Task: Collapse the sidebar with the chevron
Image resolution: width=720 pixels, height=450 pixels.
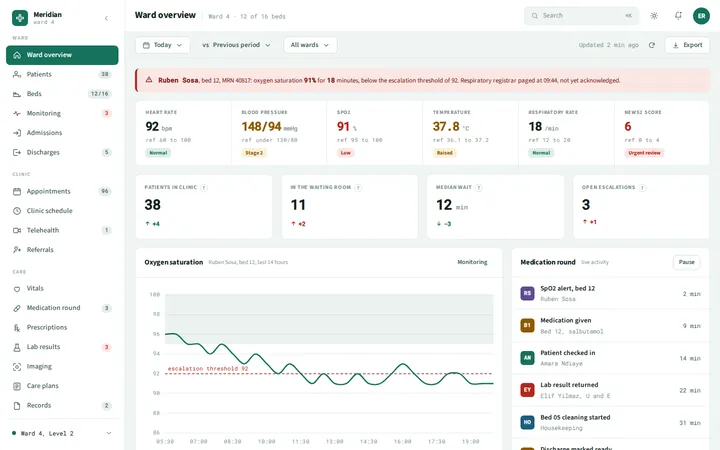Action: coord(106,18)
